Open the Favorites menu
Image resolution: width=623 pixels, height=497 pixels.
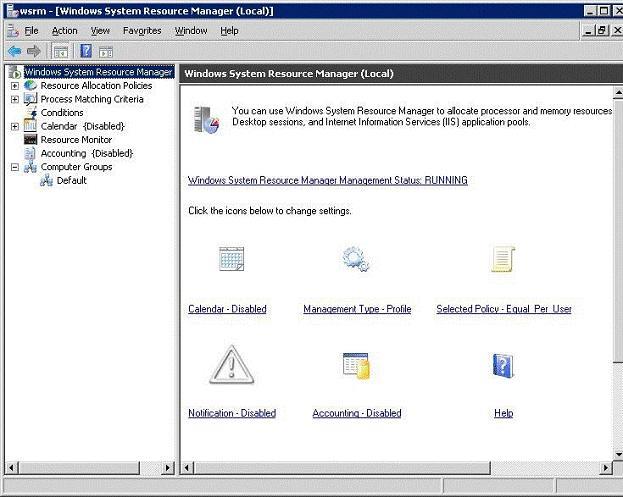(x=142, y=31)
